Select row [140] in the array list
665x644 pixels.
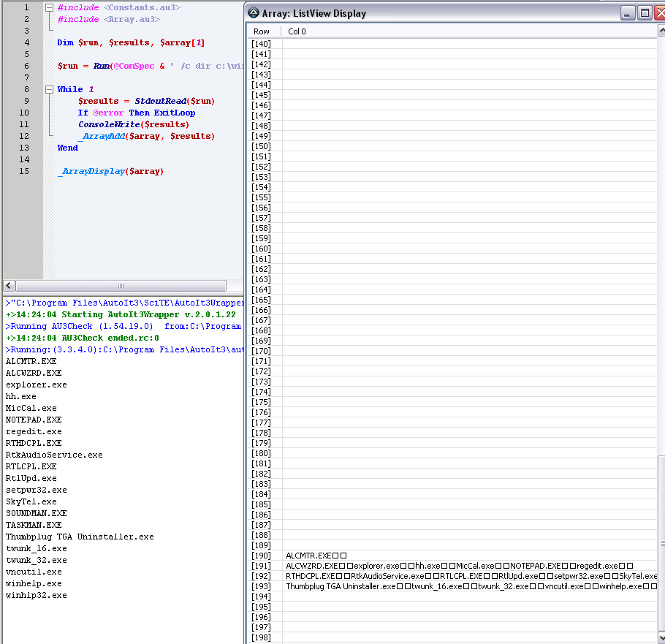click(262, 44)
